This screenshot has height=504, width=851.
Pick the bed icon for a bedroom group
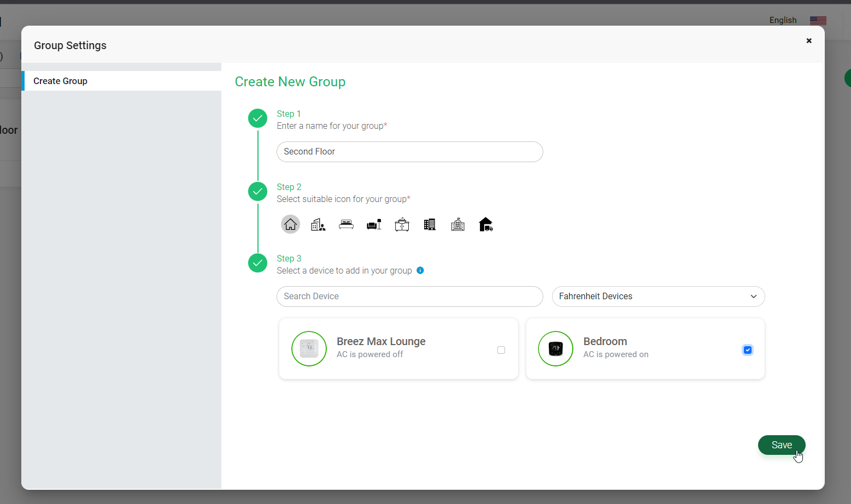click(x=346, y=224)
